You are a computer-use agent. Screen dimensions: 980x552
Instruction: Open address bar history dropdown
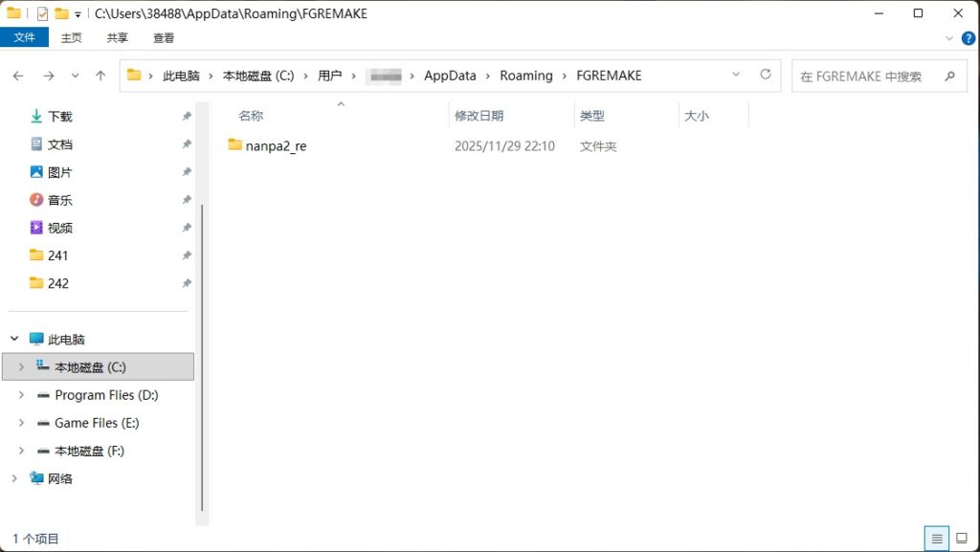[x=736, y=75]
